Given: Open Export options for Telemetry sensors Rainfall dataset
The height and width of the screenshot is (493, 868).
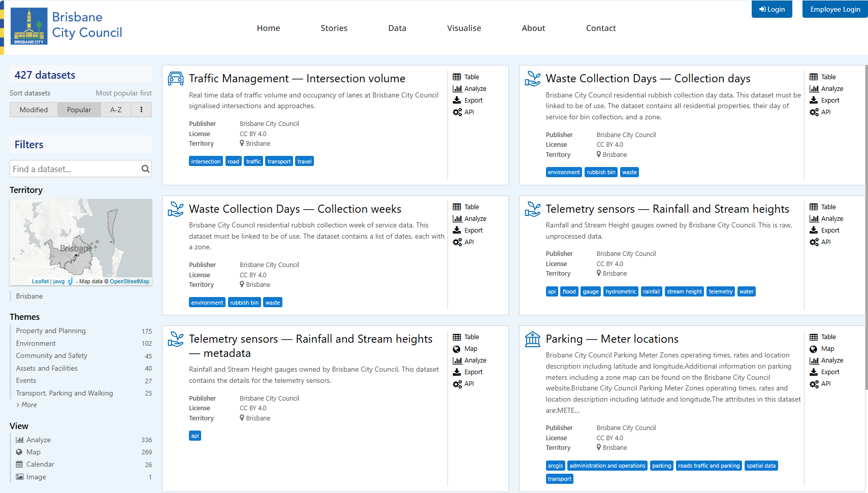Looking at the screenshot, I should (827, 230).
